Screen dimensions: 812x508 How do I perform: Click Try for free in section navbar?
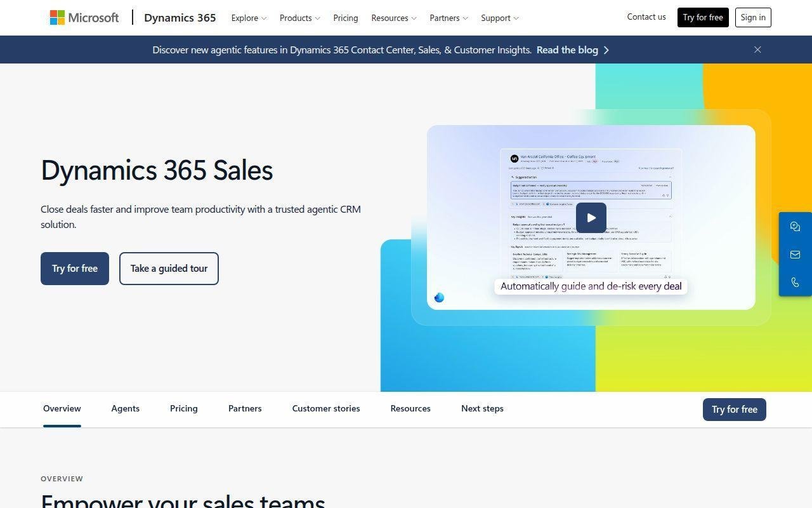pyautogui.click(x=735, y=410)
